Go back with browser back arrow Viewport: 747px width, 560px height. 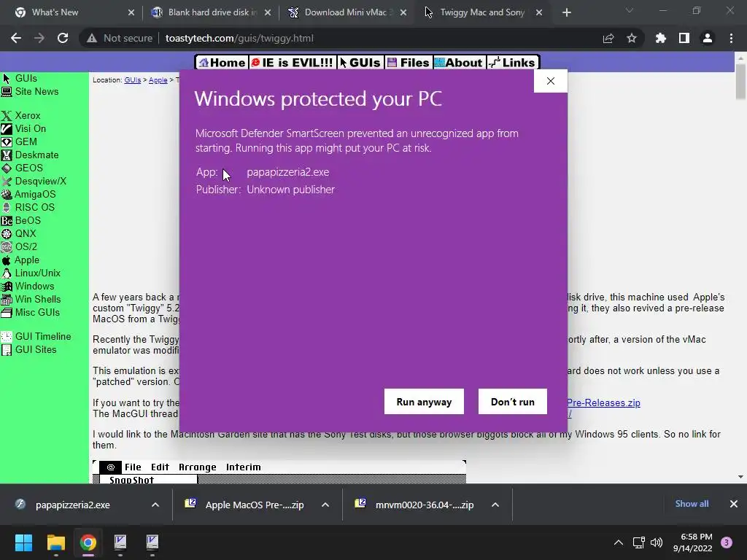[16, 38]
